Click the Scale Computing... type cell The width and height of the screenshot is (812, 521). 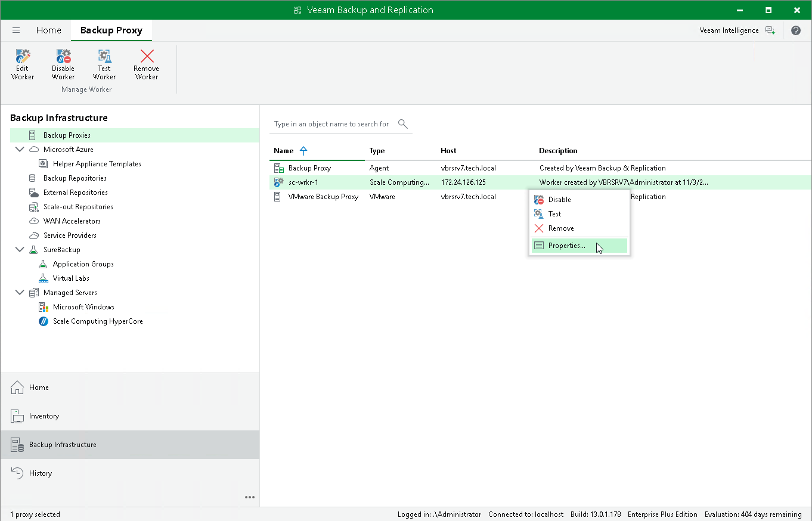399,182
